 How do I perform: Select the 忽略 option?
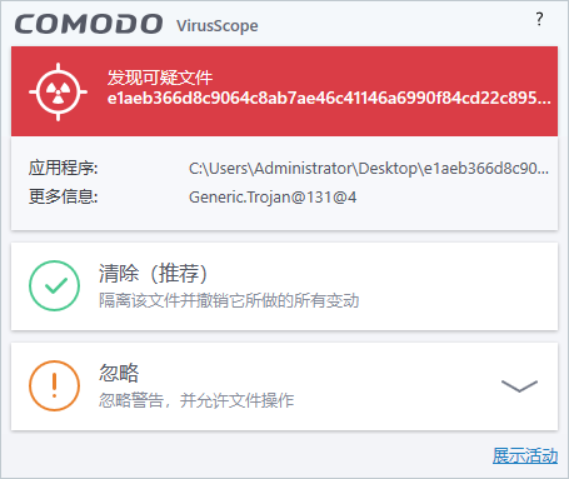[x=284, y=386]
